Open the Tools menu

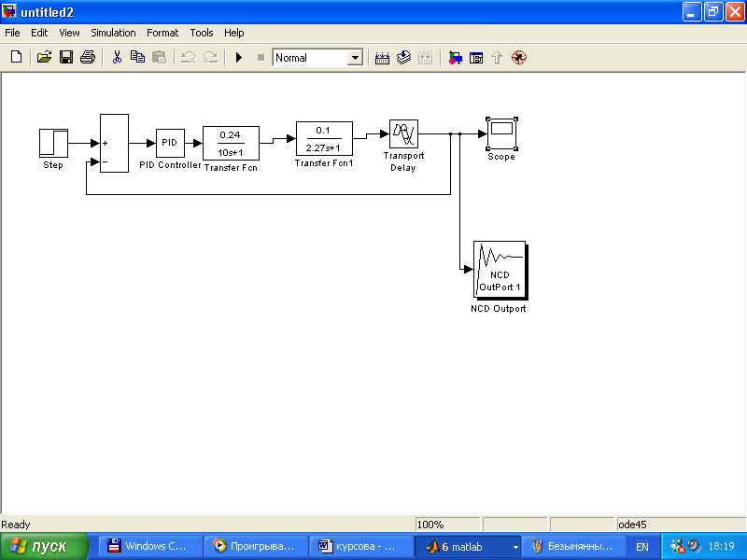click(202, 33)
